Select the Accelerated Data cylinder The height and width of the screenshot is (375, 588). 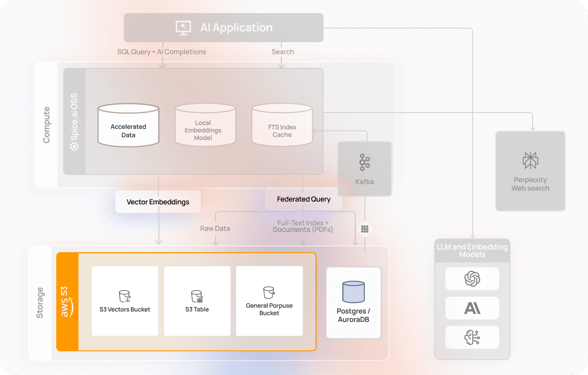tap(128, 125)
